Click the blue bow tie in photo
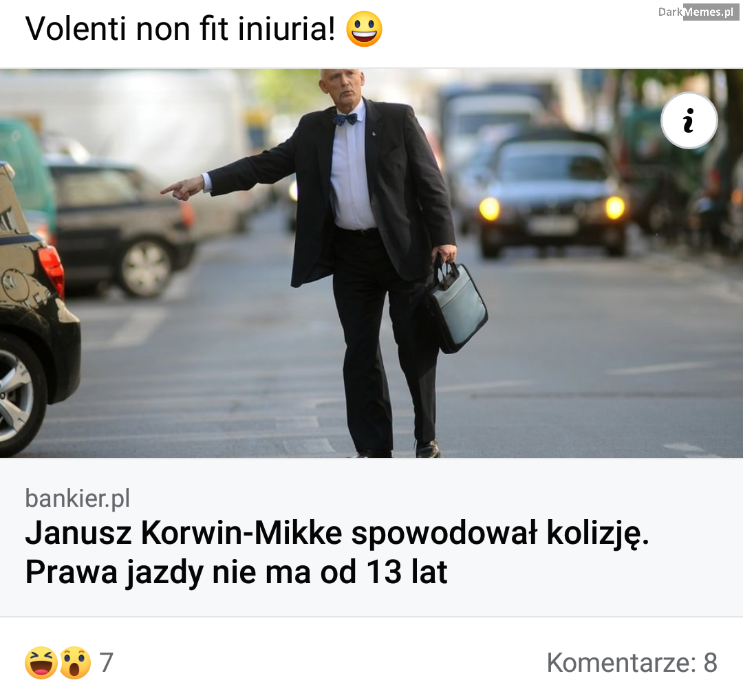 [x=345, y=119]
